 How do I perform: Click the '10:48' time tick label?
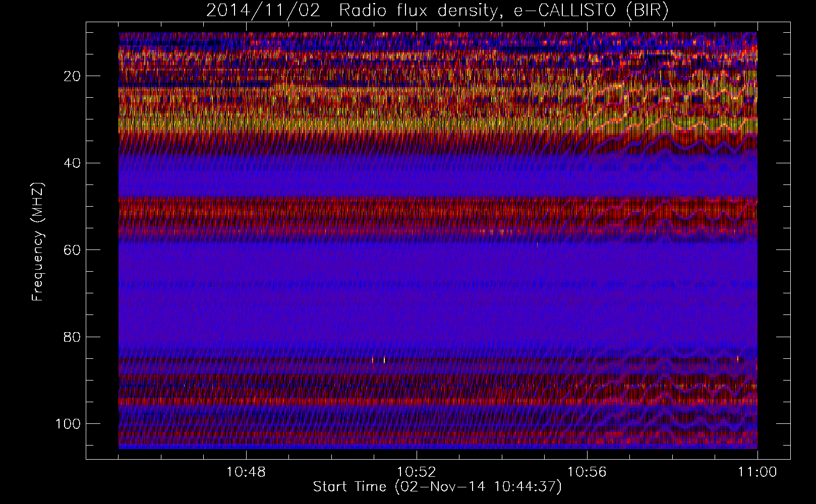coord(246,472)
